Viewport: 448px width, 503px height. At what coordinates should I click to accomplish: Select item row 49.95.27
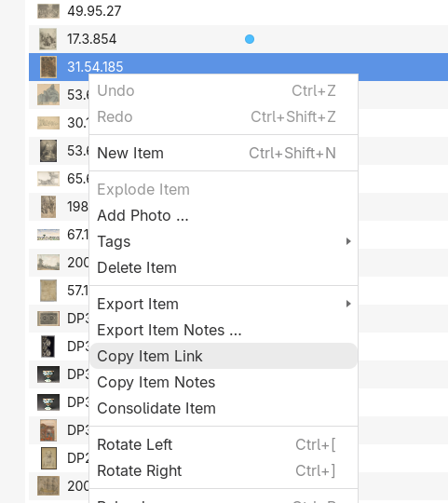(238, 11)
